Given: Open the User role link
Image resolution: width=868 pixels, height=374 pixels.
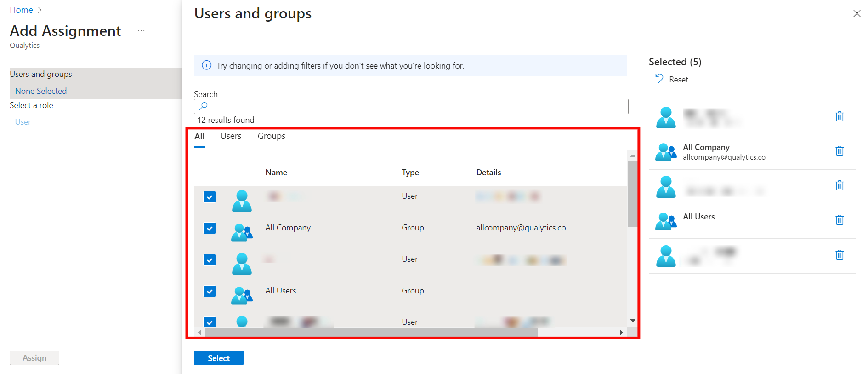Looking at the screenshot, I should (23, 122).
